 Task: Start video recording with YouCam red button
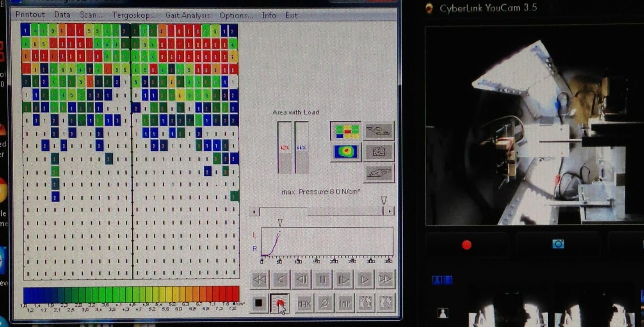(x=466, y=245)
